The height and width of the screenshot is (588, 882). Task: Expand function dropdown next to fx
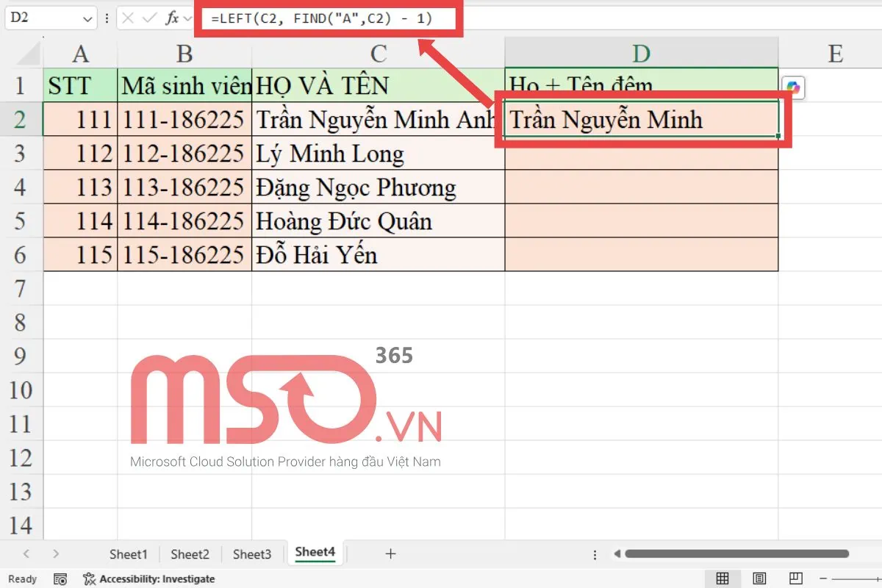click(x=187, y=18)
